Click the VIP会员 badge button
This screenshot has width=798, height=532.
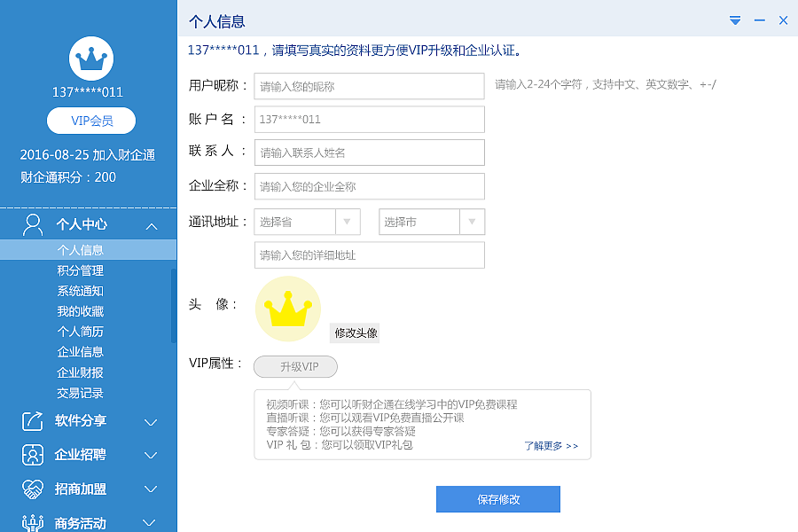pos(90,121)
